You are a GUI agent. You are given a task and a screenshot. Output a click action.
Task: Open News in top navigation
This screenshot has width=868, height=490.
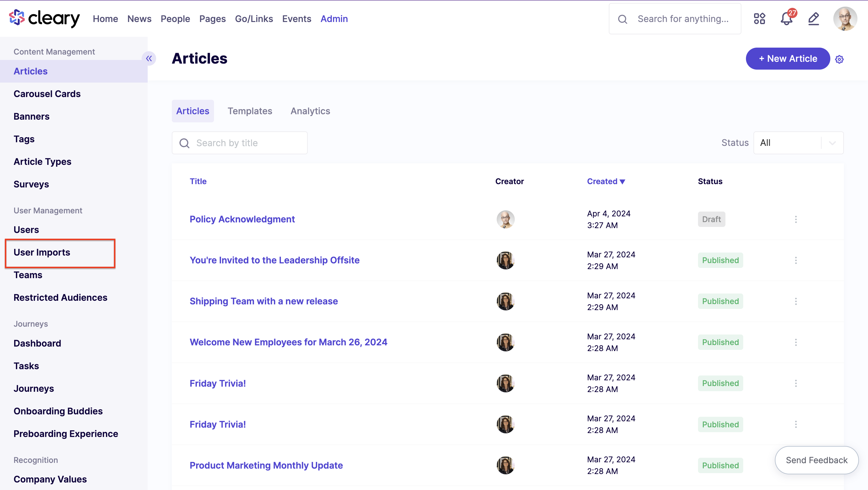[139, 19]
